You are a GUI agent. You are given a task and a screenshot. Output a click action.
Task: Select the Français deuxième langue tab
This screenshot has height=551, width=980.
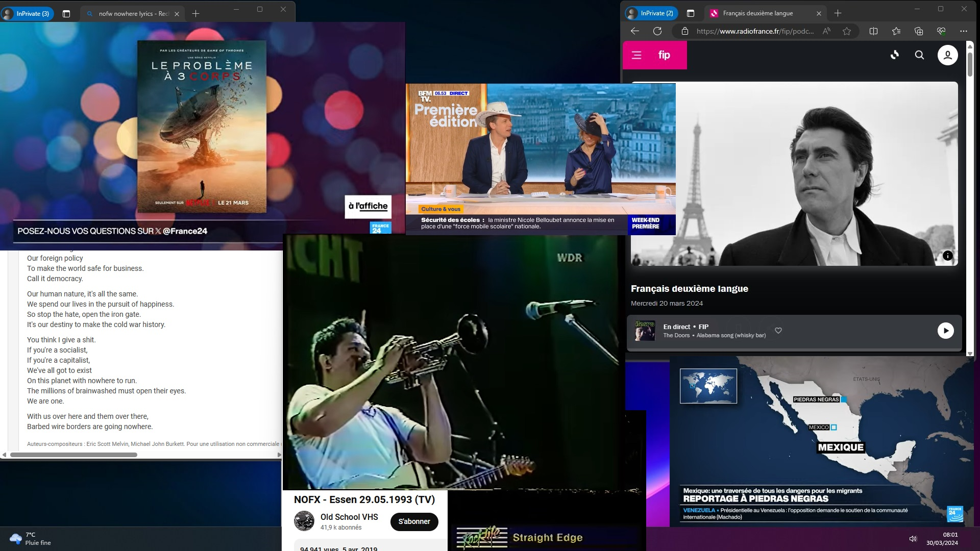757,13
